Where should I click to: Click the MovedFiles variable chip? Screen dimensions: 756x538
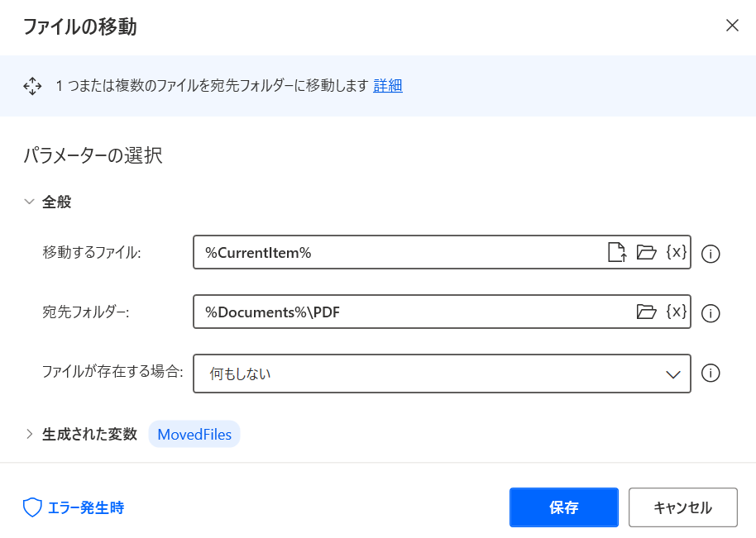tap(194, 433)
